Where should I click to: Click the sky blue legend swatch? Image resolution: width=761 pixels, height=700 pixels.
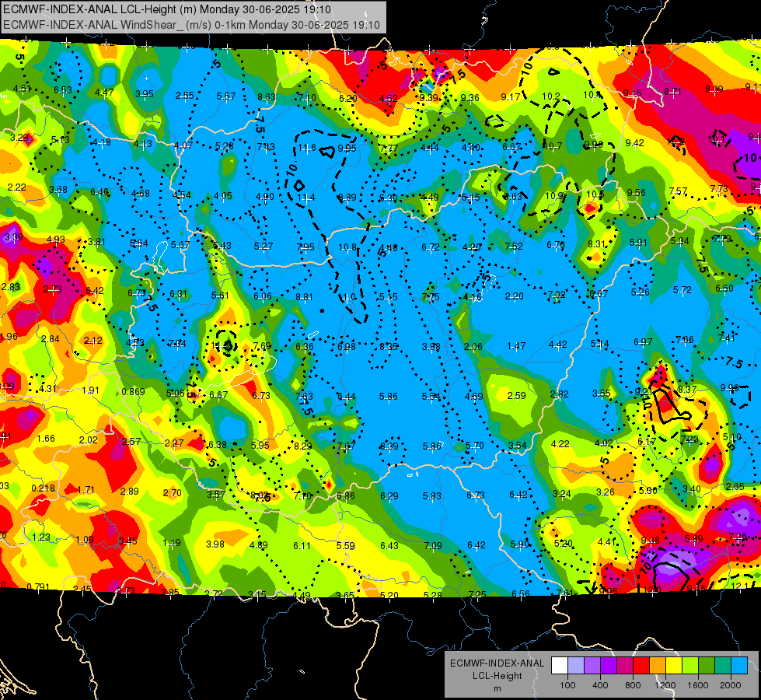point(739,666)
